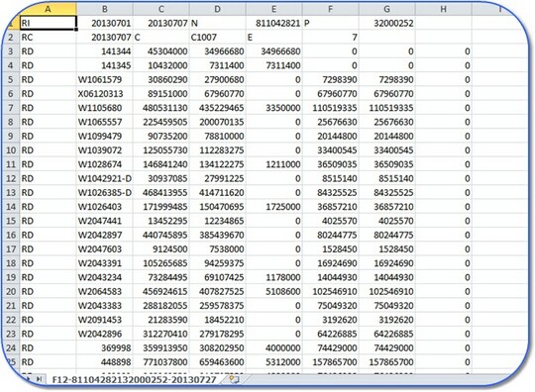
Task: Click cell containing 27900680
Action: pos(217,79)
